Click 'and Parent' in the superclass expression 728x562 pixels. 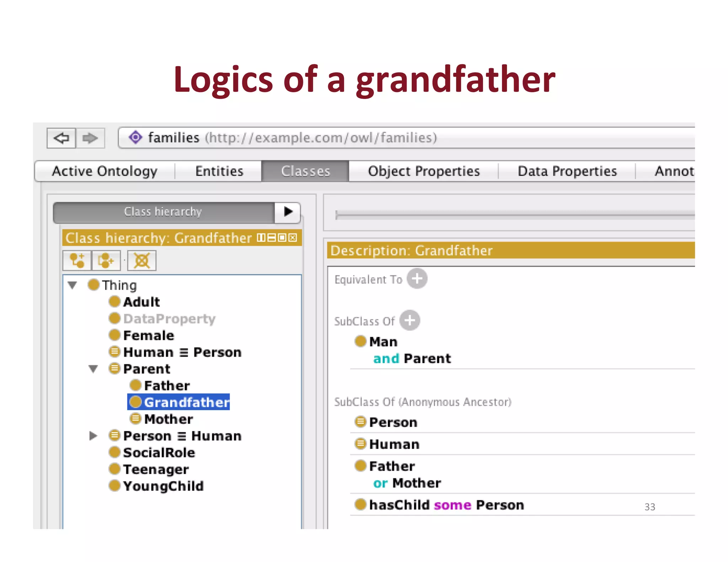tap(412, 358)
